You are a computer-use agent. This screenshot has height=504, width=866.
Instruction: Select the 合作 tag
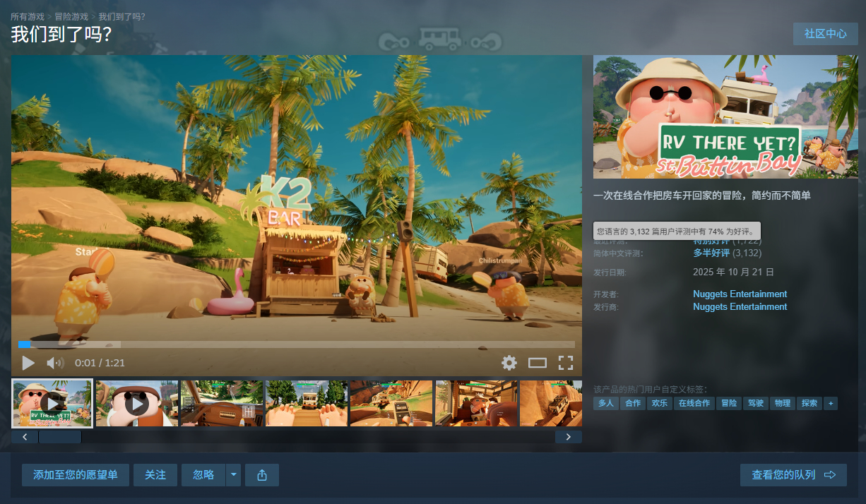coord(633,403)
